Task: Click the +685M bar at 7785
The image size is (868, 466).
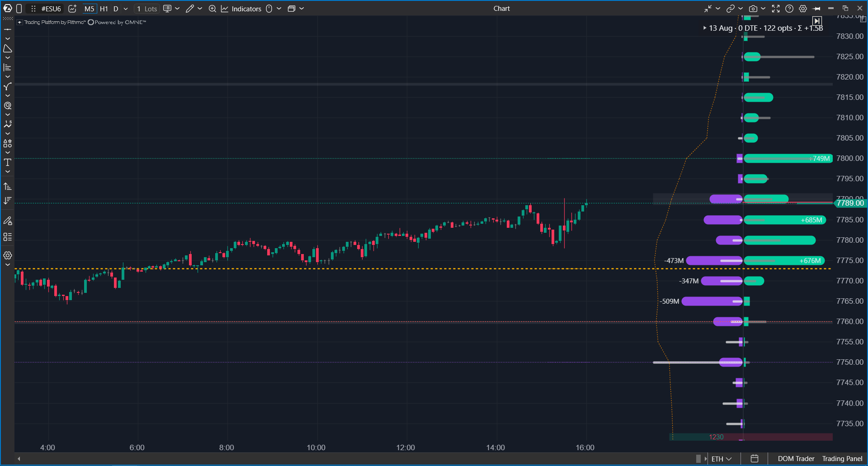Action: pyautogui.click(x=785, y=220)
